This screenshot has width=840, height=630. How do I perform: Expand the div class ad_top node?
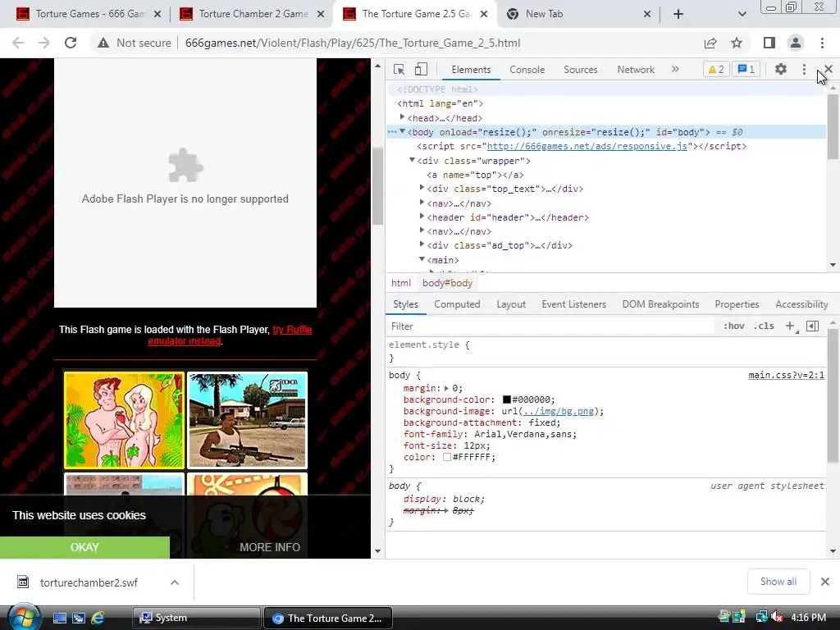pyautogui.click(x=422, y=244)
